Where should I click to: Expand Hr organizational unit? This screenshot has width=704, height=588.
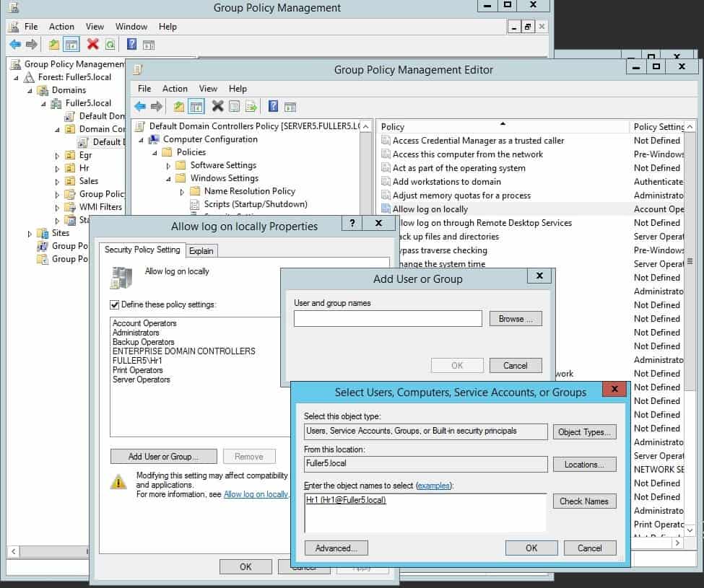tap(57, 169)
